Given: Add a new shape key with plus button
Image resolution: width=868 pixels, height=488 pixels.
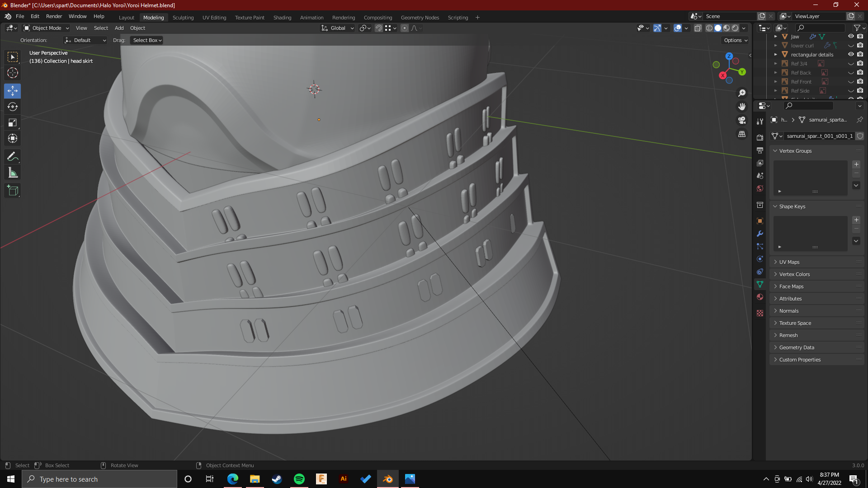Looking at the screenshot, I should click(856, 220).
